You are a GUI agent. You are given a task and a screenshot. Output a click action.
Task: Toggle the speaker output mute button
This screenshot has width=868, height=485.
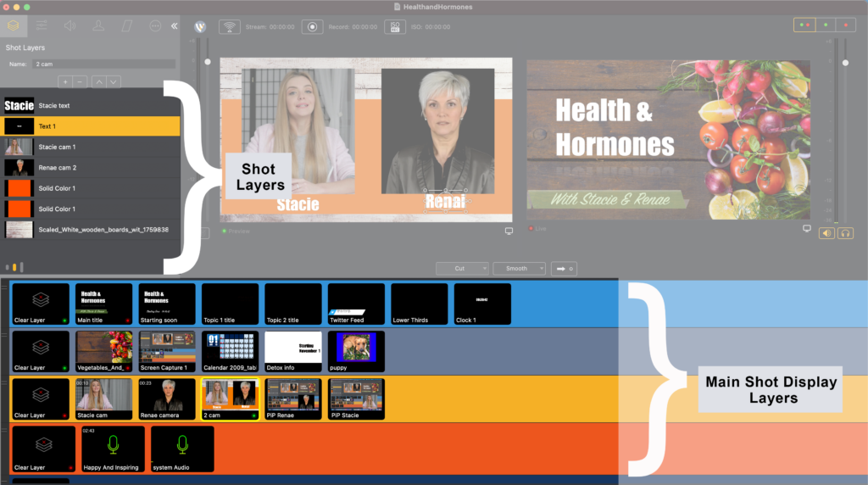click(826, 233)
